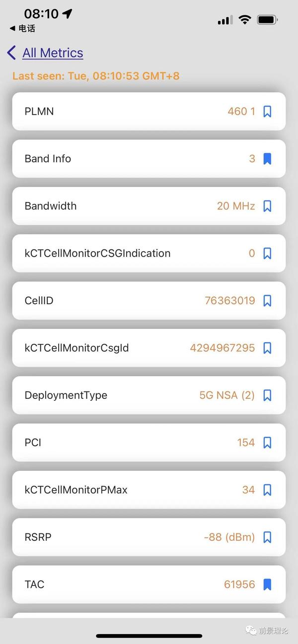The width and height of the screenshot is (298, 644).
Task: Tap the back chevron icon
Action: [x=11, y=53]
